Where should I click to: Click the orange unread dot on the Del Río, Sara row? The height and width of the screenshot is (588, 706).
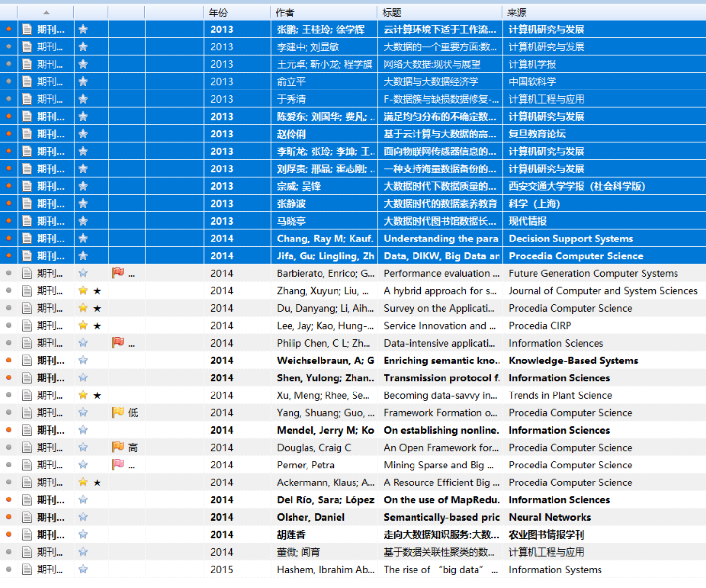coord(9,500)
